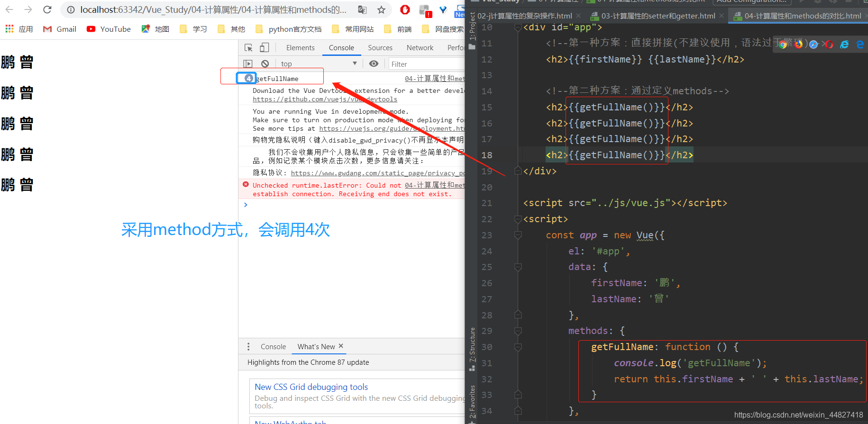Focus the console Filter field

tap(427, 64)
